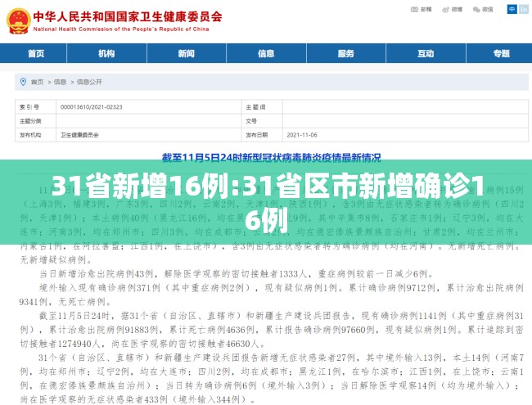Go to 信息公开 in the breadcrumb
532x405 pixels.
pos(89,82)
